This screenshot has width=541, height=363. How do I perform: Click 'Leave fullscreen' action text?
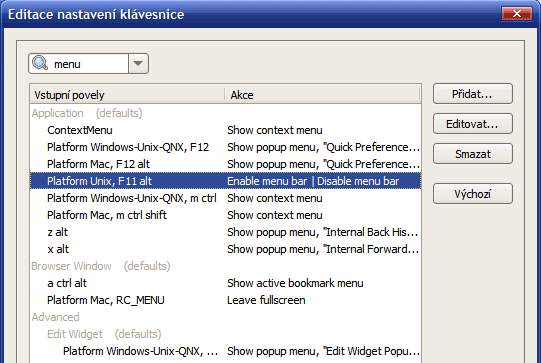(266, 300)
